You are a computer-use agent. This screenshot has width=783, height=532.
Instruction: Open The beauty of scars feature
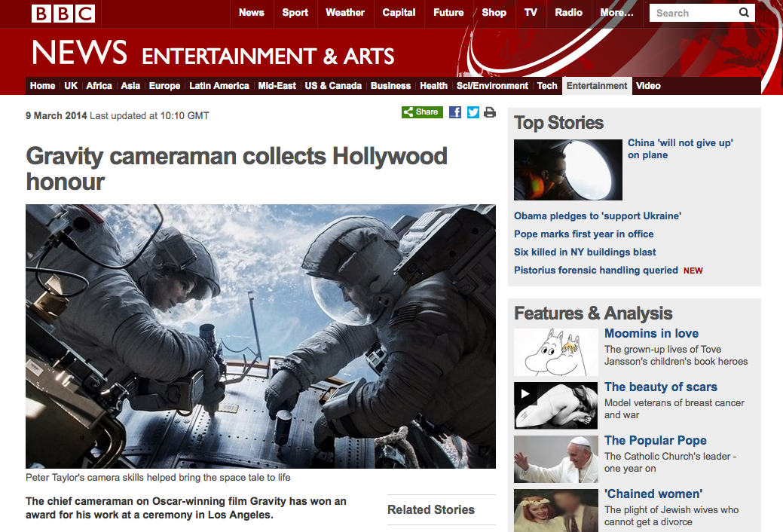click(x=661, y=387)
